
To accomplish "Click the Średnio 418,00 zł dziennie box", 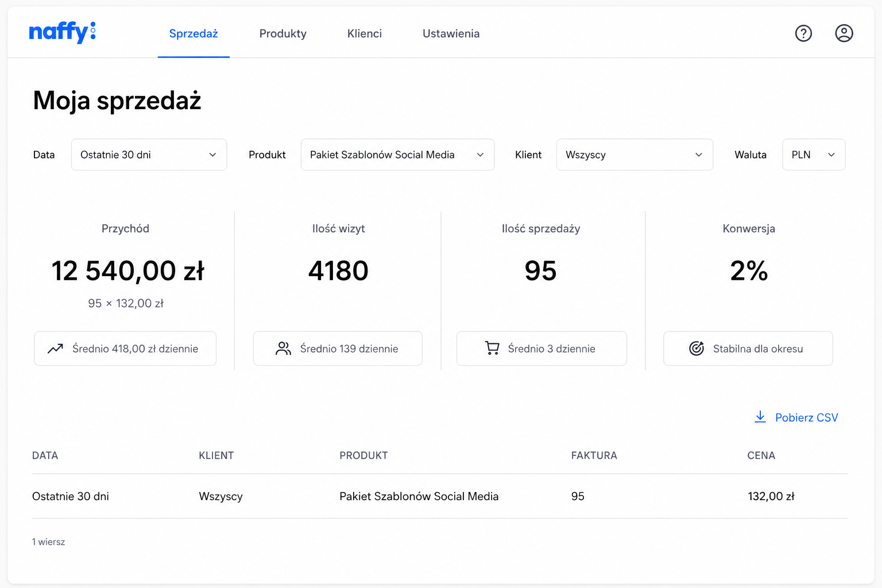I will [x=125, y=349].
